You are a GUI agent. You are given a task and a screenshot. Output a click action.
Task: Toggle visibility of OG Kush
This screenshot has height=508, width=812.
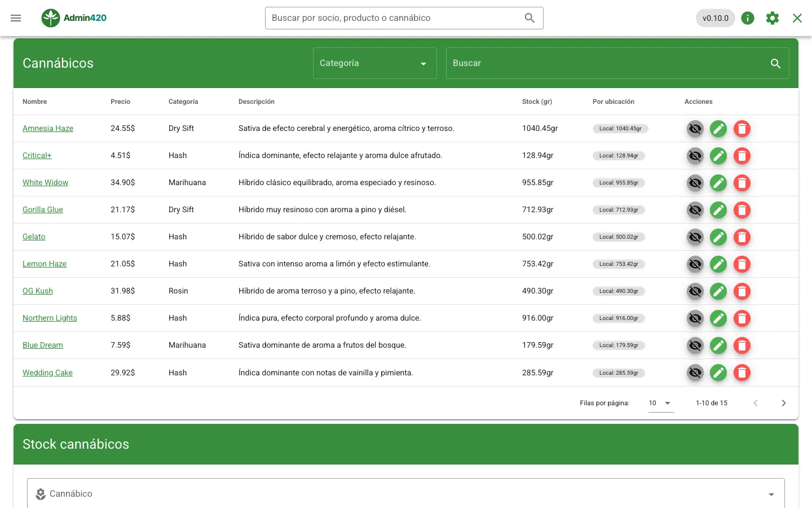pos(695,291)
